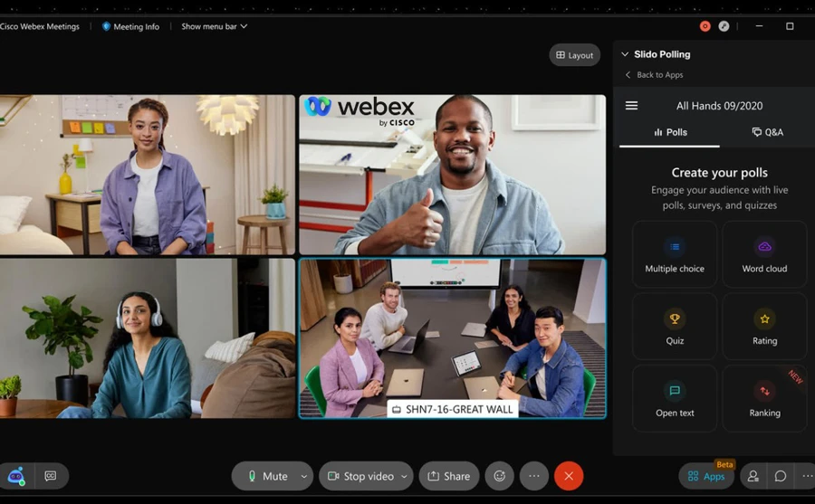This screenshot has width=815, height=504.
Task: Open the Slido hamburger menu
Action: tap(631, 106)
